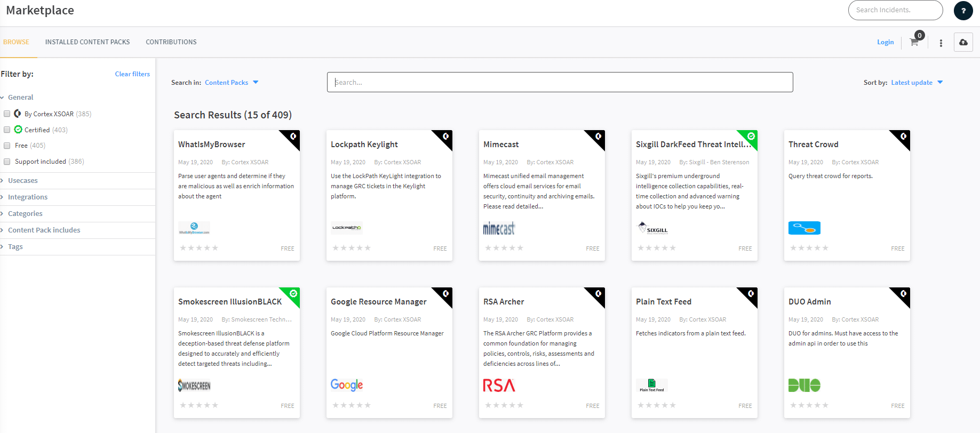Switch to the Contributions tab

(171, 42)
